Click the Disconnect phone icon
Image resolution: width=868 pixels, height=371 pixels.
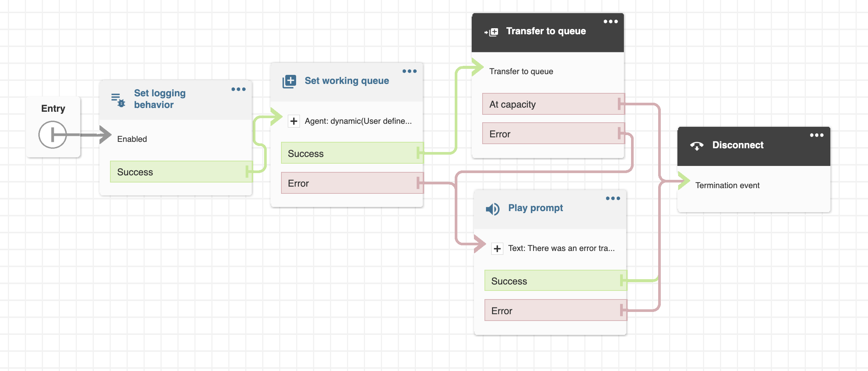click(697, 146)
